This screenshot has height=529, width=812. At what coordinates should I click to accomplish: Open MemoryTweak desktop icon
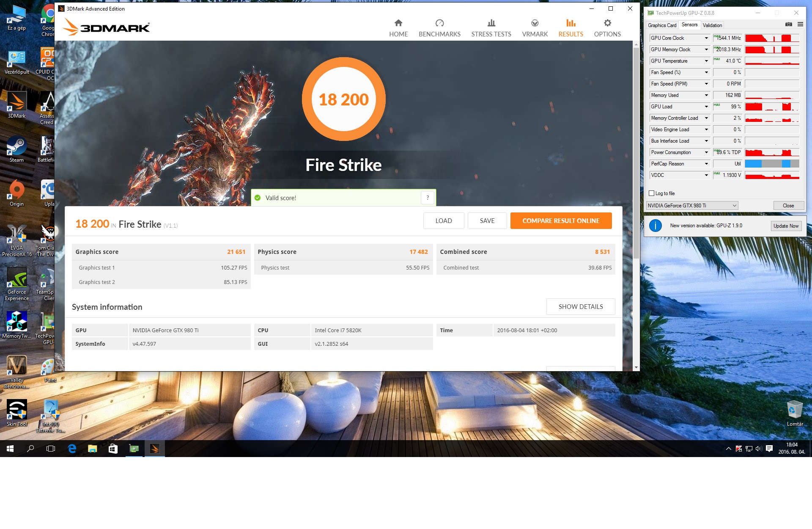pyautogui.click(x=16, y=325)
